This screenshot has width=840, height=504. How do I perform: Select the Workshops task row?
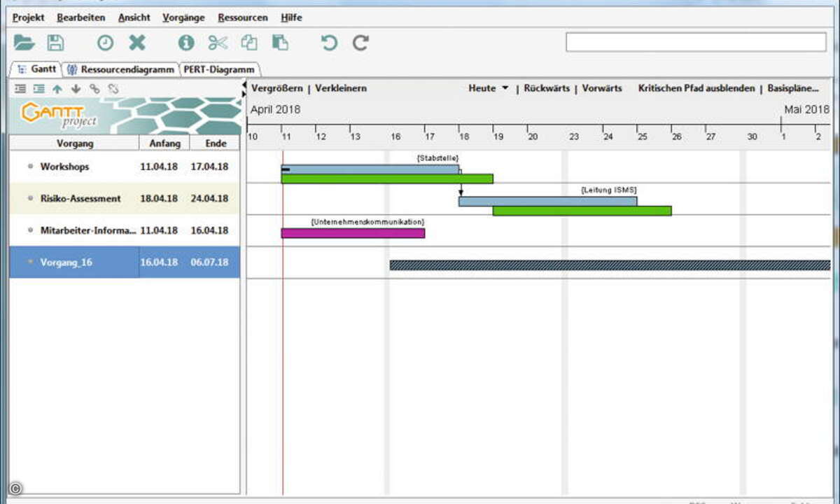click(125, 167)
